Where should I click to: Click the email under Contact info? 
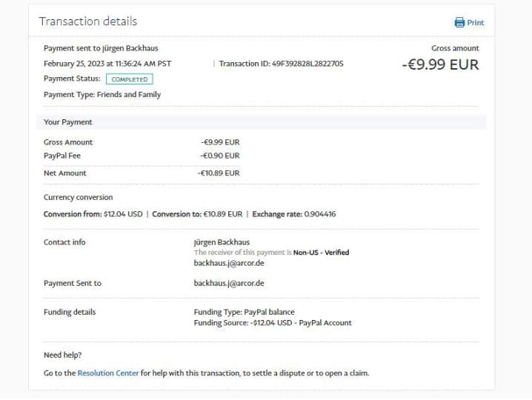229,263
